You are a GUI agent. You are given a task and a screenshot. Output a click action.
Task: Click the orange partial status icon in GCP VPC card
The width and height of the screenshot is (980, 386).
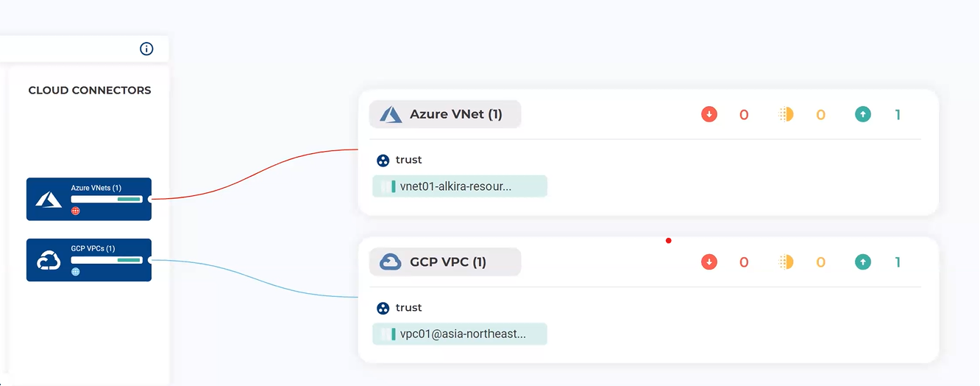click(x=786, y=262)
